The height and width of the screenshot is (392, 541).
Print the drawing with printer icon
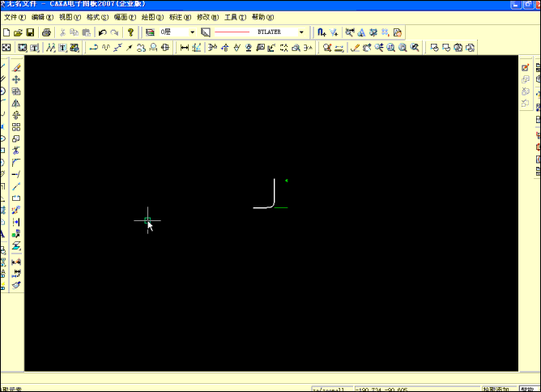tap(47, 32)
